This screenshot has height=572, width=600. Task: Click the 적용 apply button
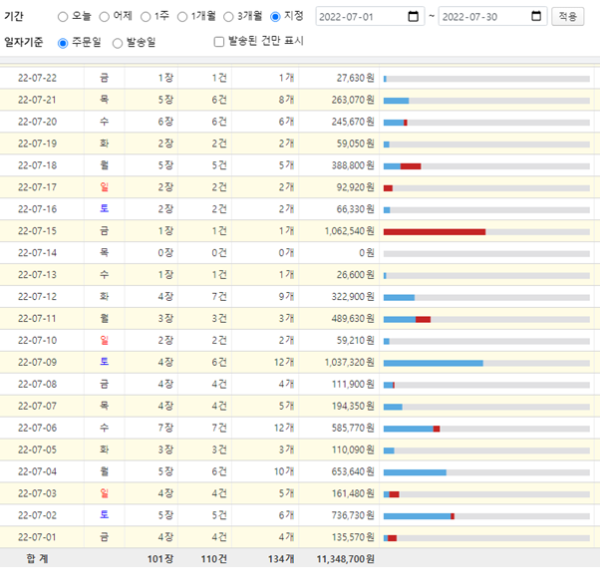pyautogui.click(x=567, y=16)
